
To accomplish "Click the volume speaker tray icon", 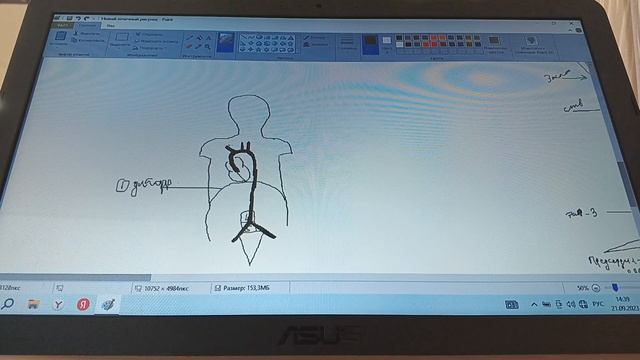I will (571, 304).
